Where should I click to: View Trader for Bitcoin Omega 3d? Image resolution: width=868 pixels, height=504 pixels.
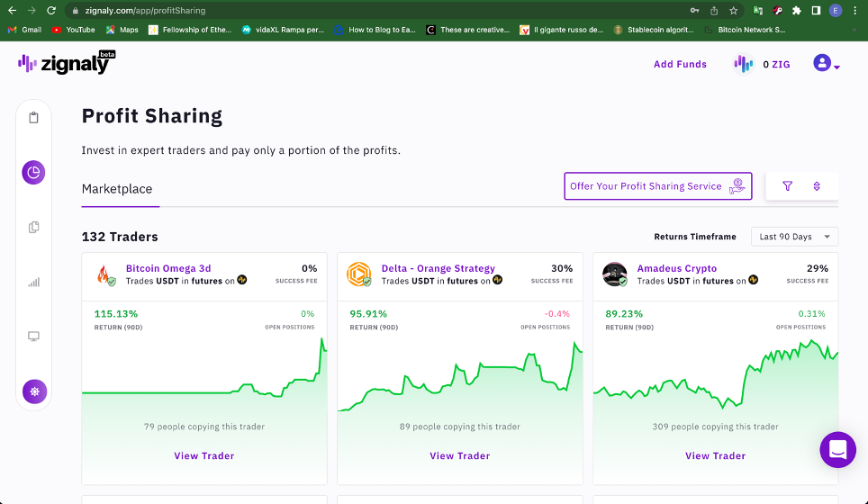tap(204, 456)
